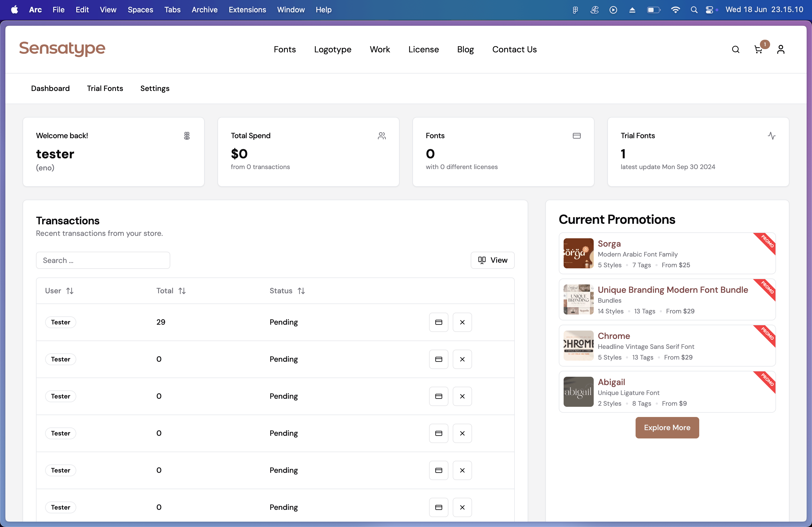Cancel the 29 total transaction with X
812x527 pixels.
[x=462, y=322]
